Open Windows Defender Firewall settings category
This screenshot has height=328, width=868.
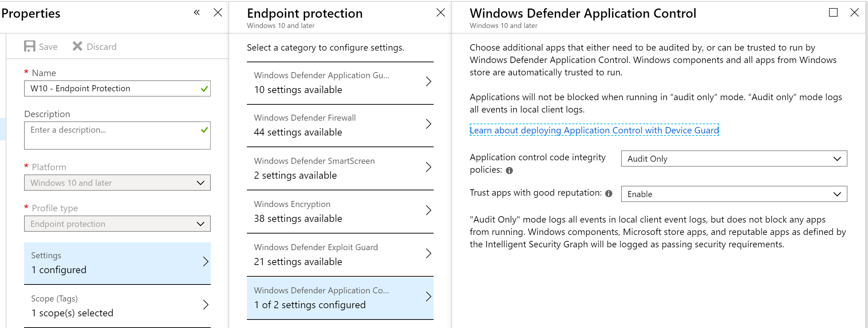(x=340, y=125)
